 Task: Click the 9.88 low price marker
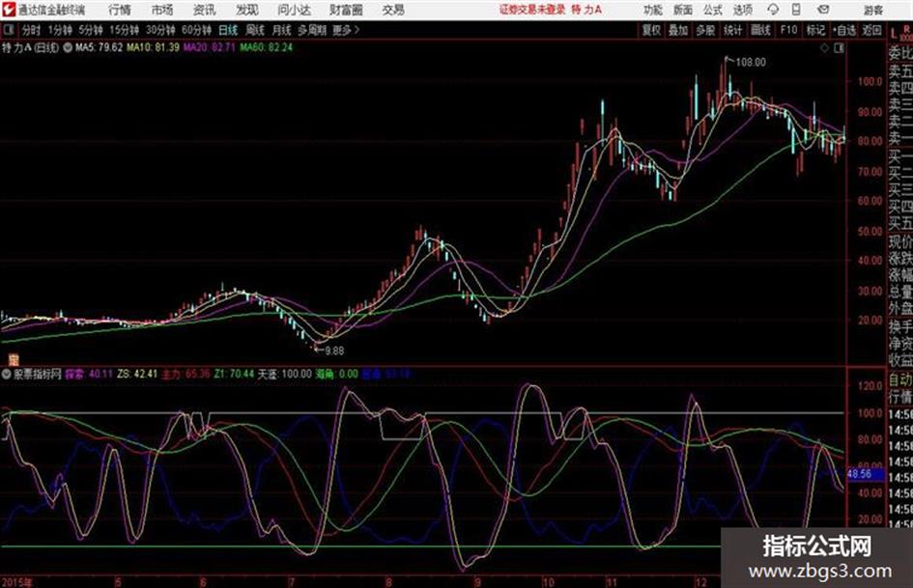pos(334,350)
